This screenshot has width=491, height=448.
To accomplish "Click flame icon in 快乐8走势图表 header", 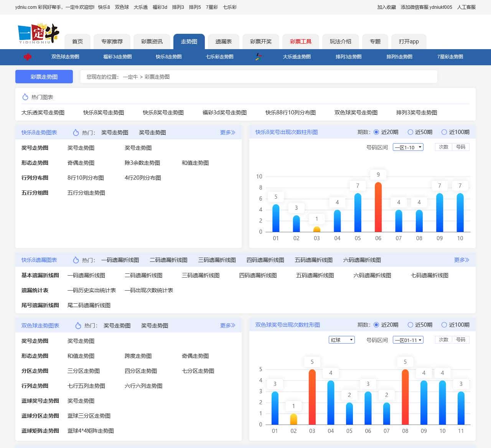I will tap(76, 132).
